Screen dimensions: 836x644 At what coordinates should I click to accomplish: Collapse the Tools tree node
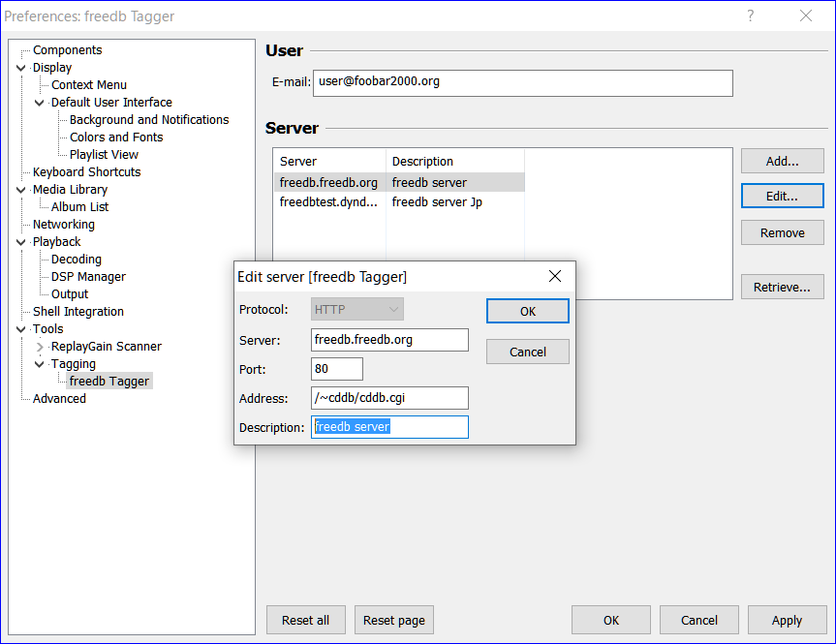pos(20,329)
